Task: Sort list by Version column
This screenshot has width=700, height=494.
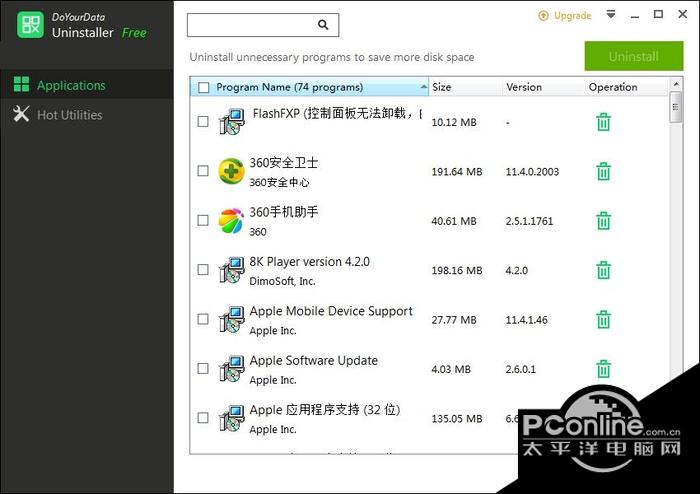Action: pyautogui.click(x=544, y=87)
